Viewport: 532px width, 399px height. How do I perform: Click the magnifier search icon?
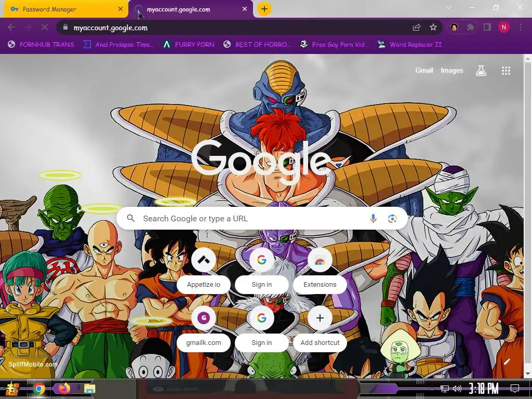pyautogui.click(x=130, y=218)
